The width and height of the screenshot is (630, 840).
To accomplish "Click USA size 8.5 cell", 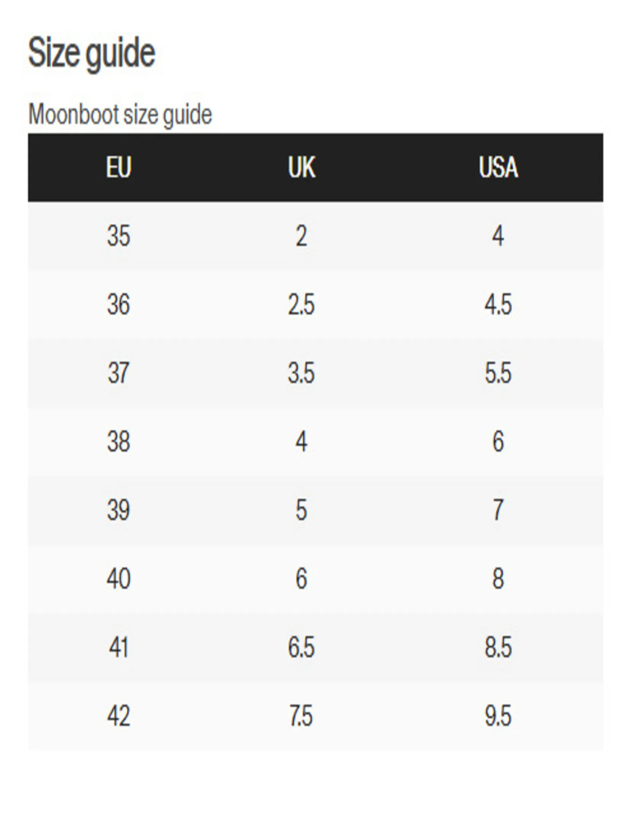I will pyautogui.click(x=498, y=647).
